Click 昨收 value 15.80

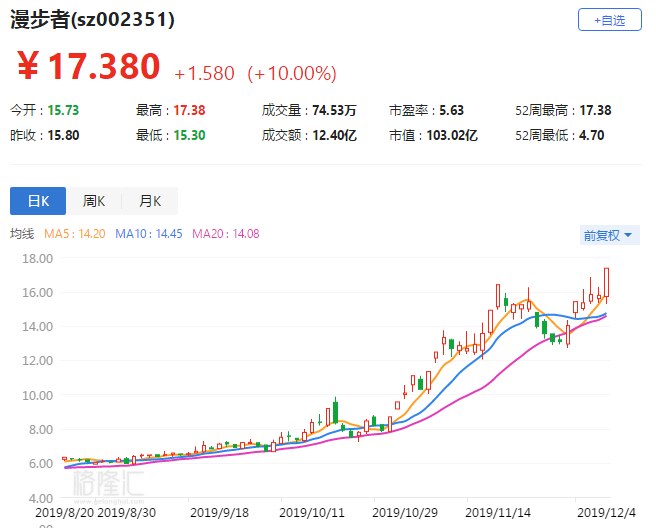[x=63, y=135]
